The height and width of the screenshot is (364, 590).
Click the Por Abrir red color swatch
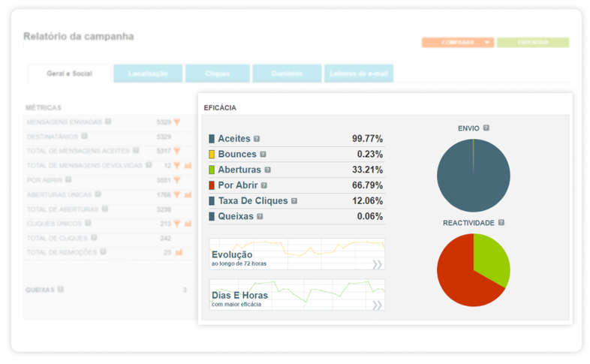pos(212,185)
